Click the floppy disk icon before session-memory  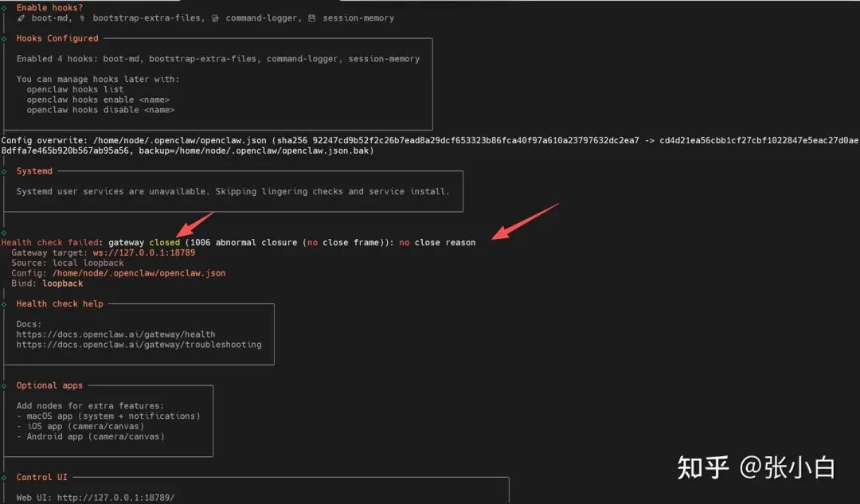311,18
